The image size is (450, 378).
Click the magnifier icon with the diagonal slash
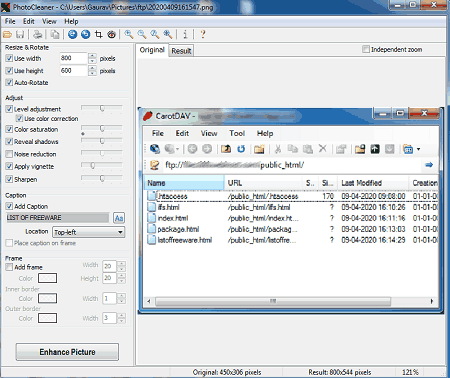tap(155, 34)
